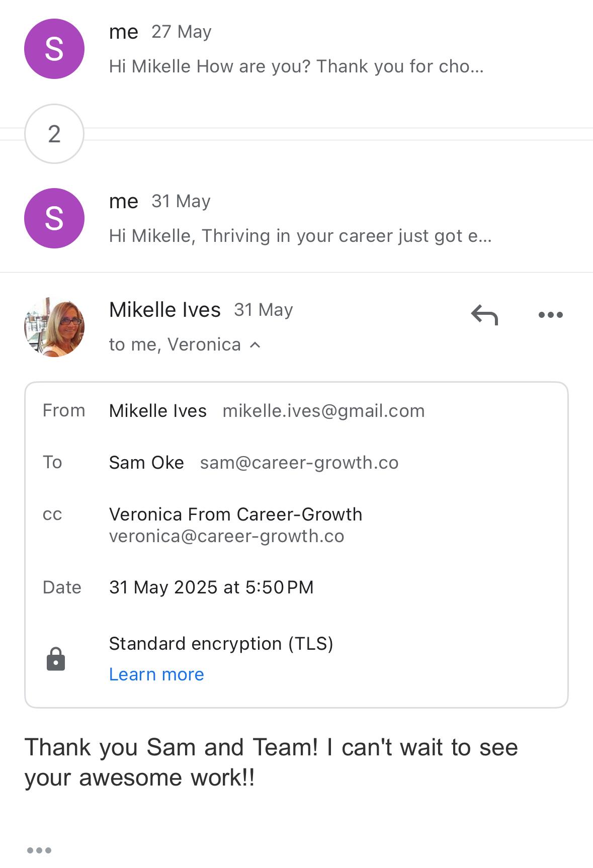The width and height of the screenshot is (593, 868).
Task: Open Mikelle Ives profile photo
Action: [54, 327]
